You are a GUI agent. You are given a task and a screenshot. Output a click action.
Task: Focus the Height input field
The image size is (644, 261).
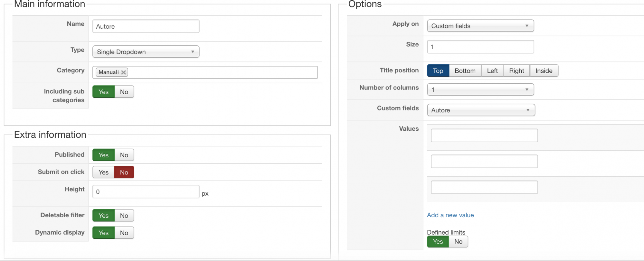coord(146,191)
